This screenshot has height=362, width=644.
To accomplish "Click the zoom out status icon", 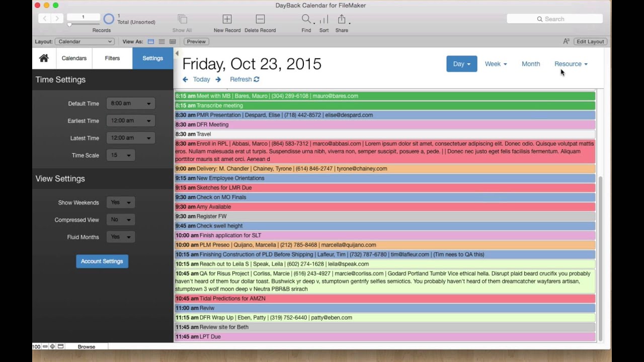I will pos(45,346).
